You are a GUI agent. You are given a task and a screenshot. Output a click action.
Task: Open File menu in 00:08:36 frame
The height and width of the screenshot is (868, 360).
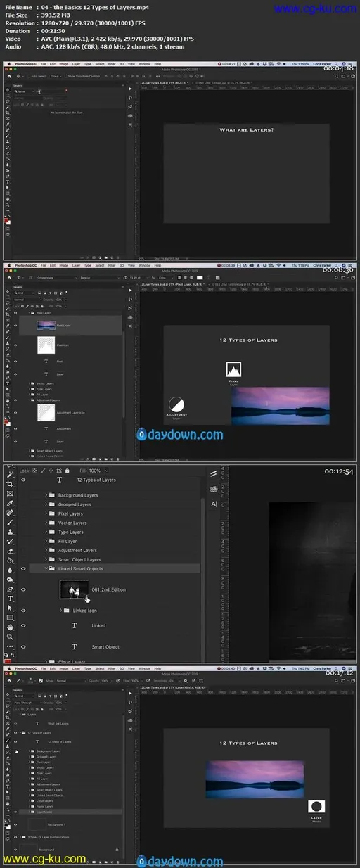tap(43, 265)
